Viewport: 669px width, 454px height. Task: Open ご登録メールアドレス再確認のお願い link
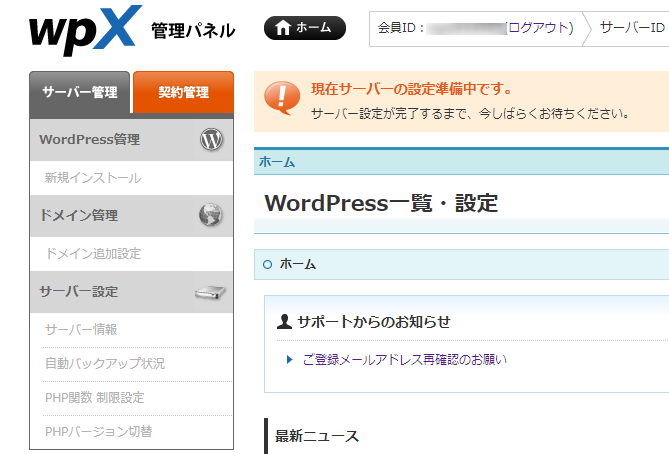coord(405,360)
